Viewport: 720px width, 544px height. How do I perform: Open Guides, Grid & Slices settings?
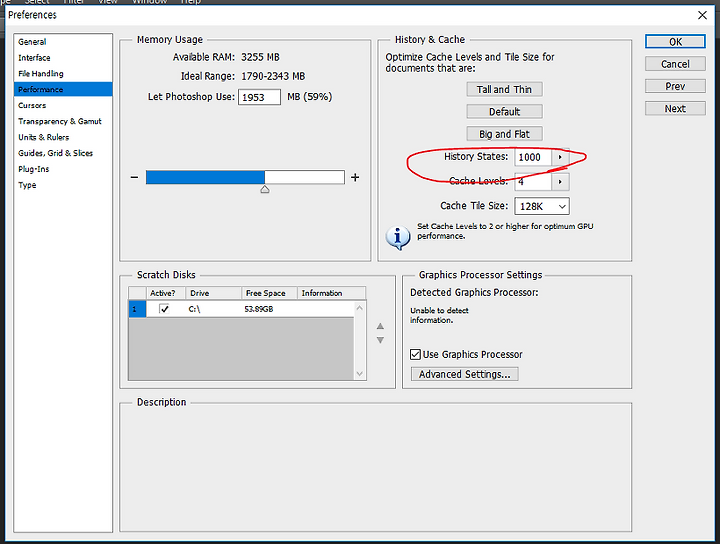63,153
